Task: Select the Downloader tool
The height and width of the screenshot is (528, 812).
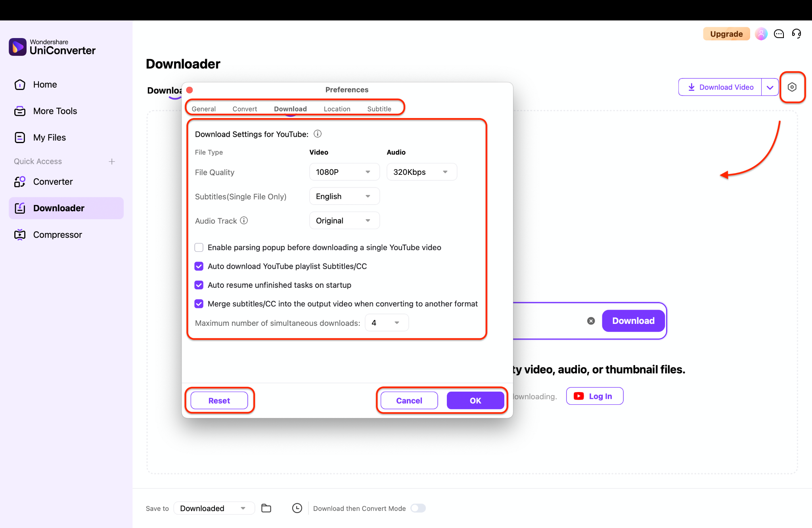Action: (x=58, y=208)
